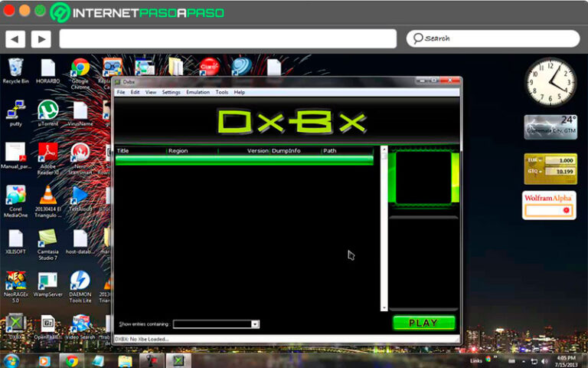This screenshot has height=368, width=588.
Task: Open the putty desktop shortcut
Action: (15, 110)
